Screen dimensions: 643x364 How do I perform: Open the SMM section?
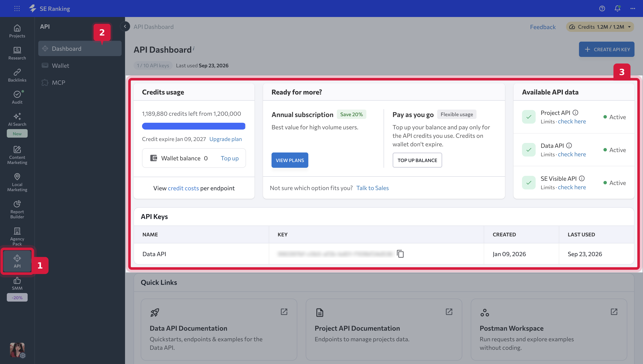tap(17, 284)
